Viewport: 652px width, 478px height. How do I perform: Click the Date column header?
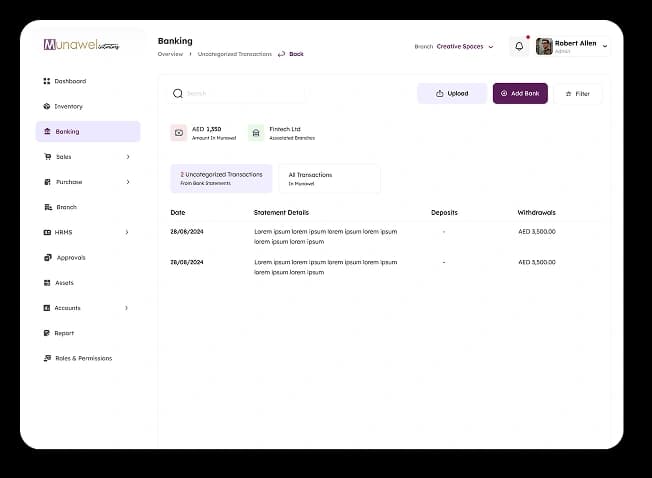click(178, 212)
